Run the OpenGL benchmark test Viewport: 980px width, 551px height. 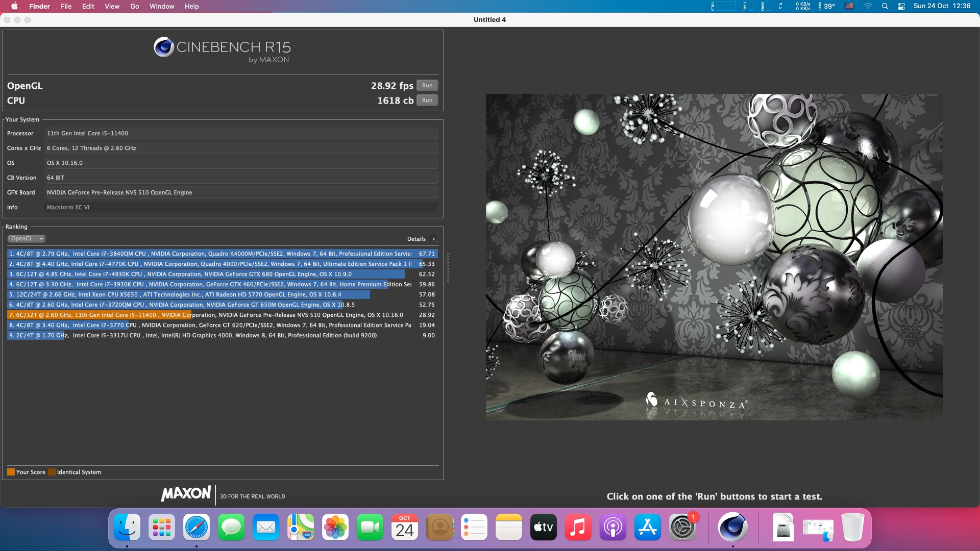click(427, 86)
